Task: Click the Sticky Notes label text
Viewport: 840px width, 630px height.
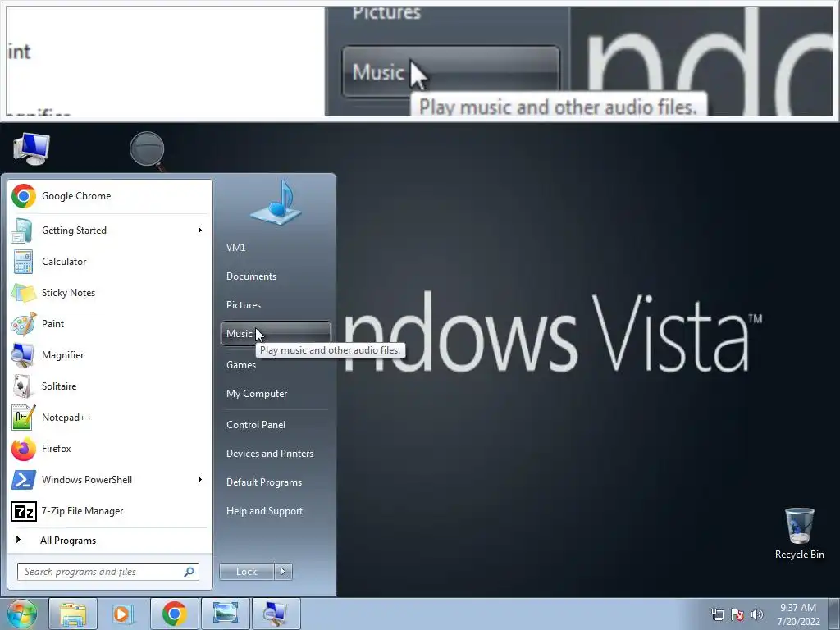Action: tap(69, 293)
